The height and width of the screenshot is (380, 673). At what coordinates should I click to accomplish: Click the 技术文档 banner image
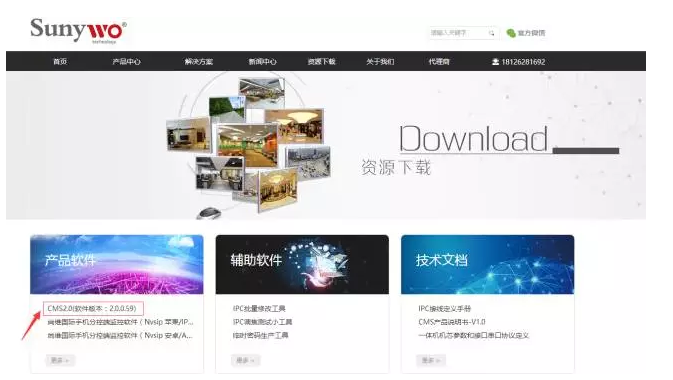488,264
